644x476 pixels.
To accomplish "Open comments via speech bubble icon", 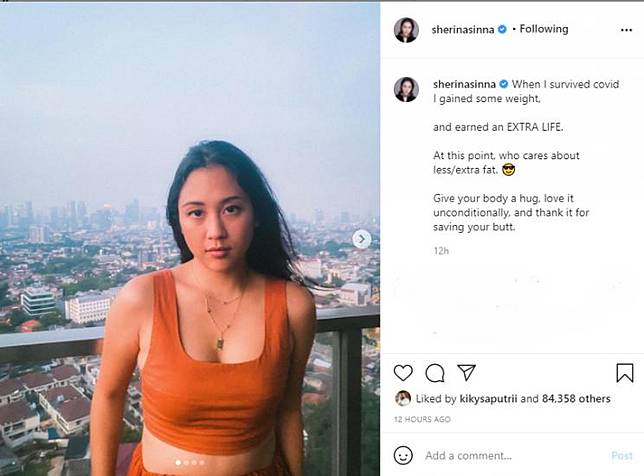I will (x=435, y=373).
